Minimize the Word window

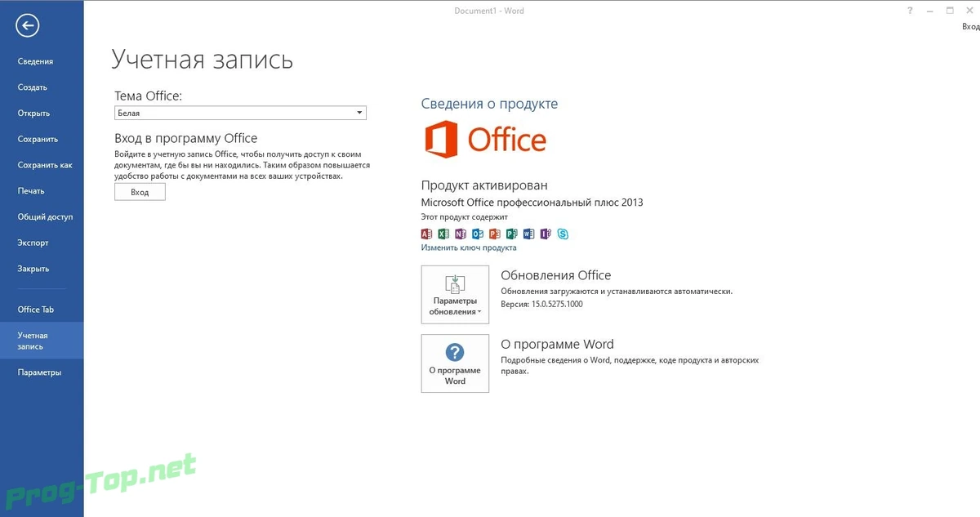pyautogui.click(x=930, y=11)
